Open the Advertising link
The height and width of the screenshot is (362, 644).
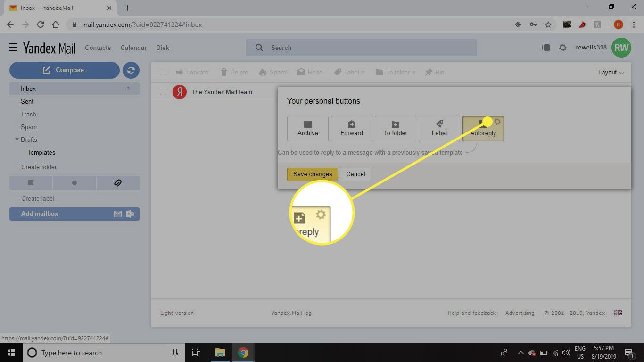coord(520,313)
